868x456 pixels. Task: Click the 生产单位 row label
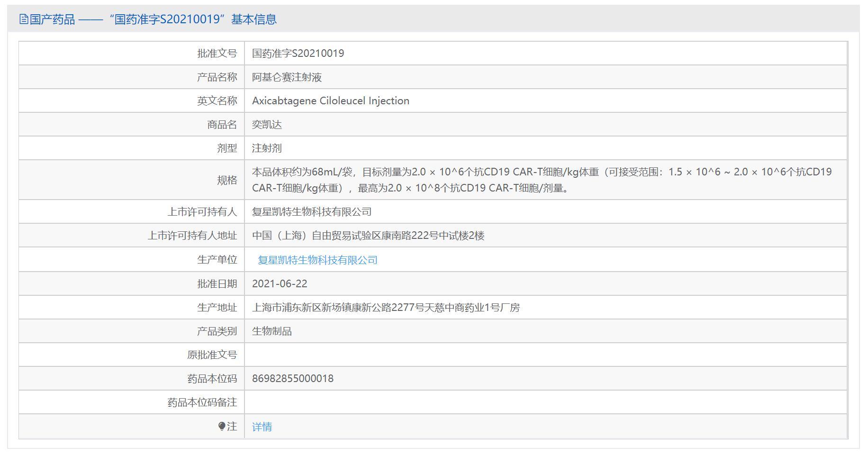[217, 260]
